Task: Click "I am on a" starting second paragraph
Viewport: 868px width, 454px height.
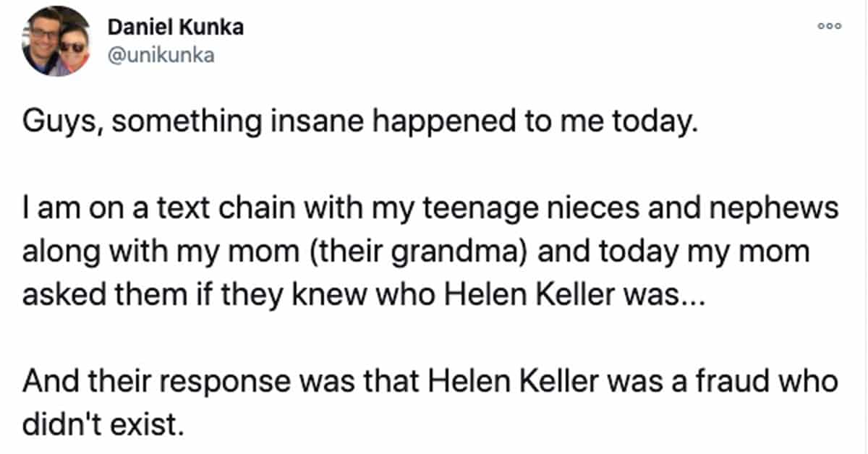Action: (x=67, y=210)
